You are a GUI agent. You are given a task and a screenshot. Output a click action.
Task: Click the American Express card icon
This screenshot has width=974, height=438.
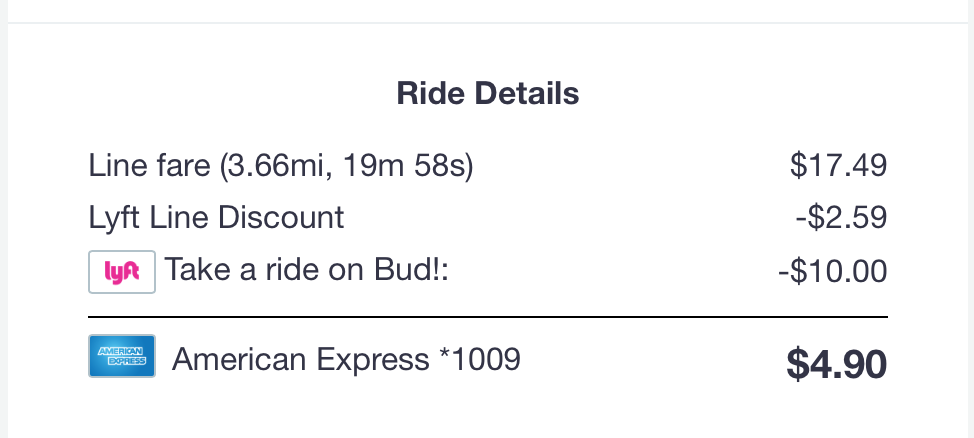[121, 356]
